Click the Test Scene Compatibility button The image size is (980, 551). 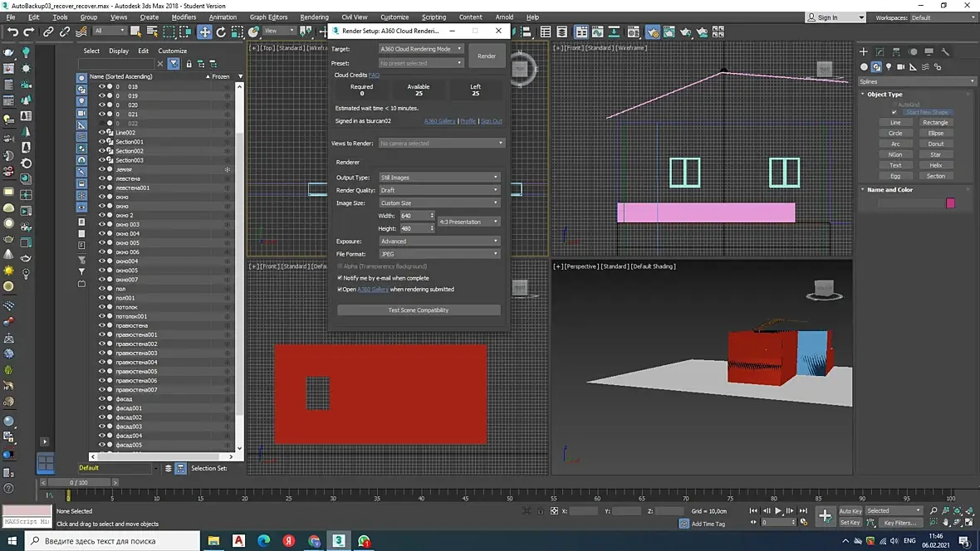click(x=419, y=310)
